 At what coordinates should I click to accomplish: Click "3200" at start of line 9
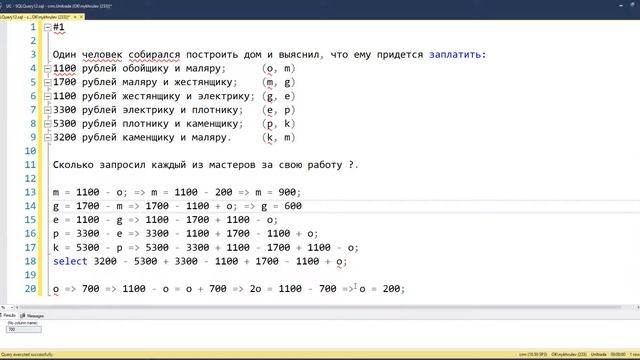tap(64, 138)
